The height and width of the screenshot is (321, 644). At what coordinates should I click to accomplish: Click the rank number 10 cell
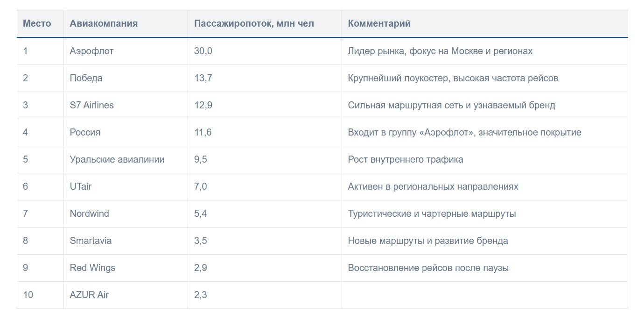(x=28, y=295)
